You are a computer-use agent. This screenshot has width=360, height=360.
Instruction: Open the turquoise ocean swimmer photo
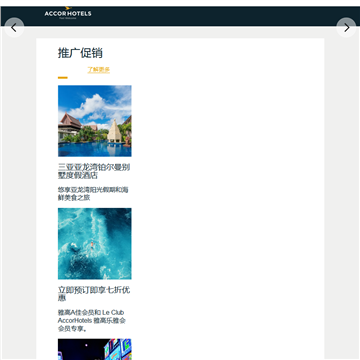click(x=95, y=244)
